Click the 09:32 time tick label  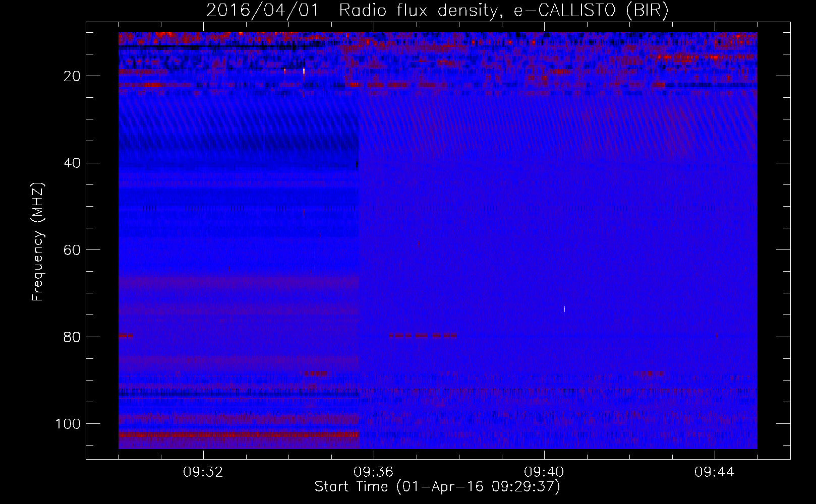click(x=203, y=472)
